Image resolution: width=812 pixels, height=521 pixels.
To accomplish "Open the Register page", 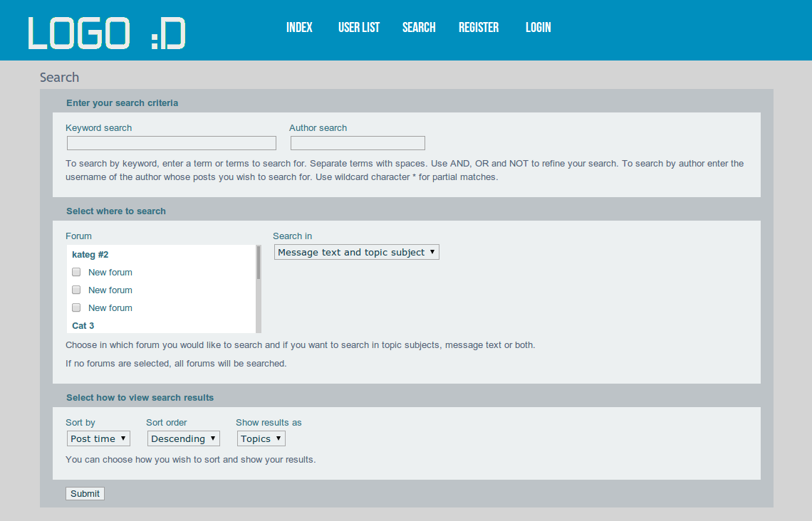I will click(x=479, y=28).
